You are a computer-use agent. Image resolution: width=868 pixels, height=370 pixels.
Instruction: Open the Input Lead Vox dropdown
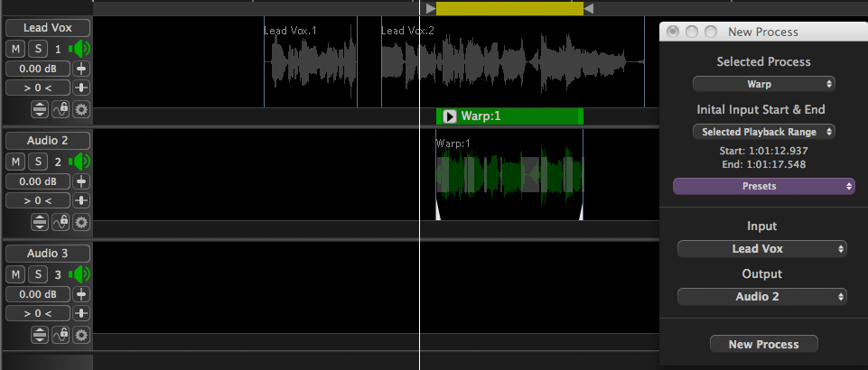tap(763, 248)
